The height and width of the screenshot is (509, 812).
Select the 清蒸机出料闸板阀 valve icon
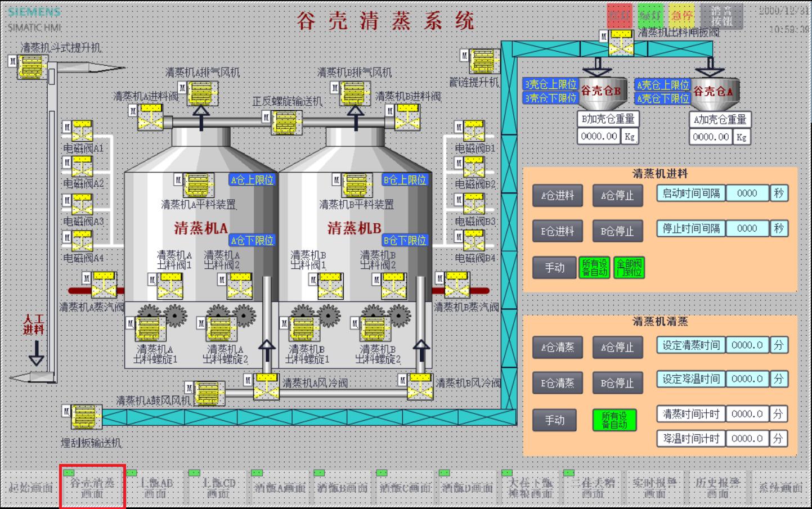click(622, 43)
